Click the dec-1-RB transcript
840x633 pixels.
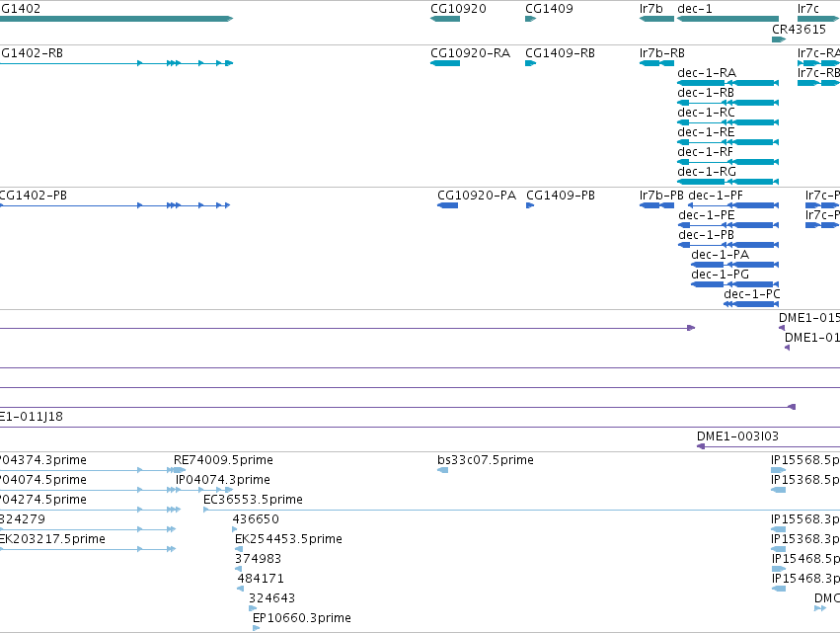click(728, 103)
